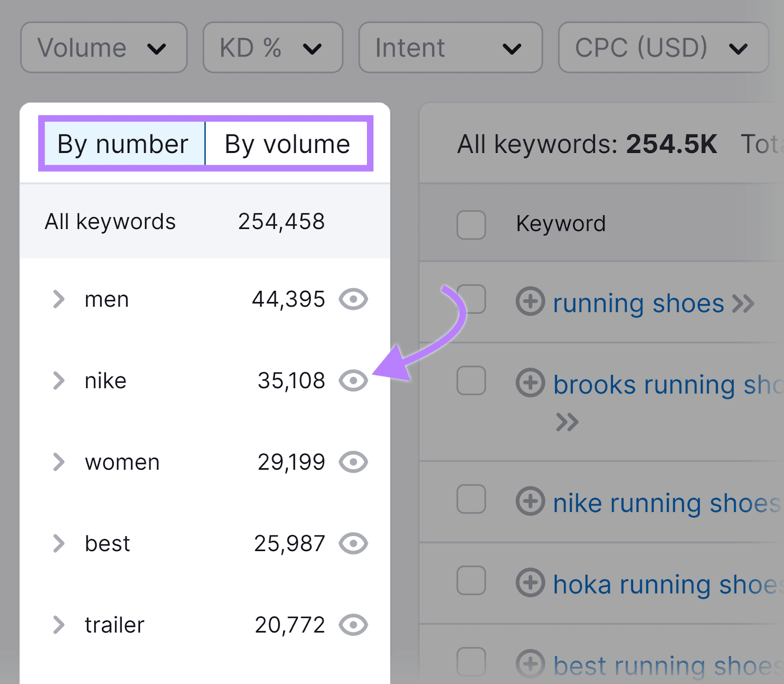Check the hoka running shoes row checkbox

pyautogui.click(x=471, y=581)
